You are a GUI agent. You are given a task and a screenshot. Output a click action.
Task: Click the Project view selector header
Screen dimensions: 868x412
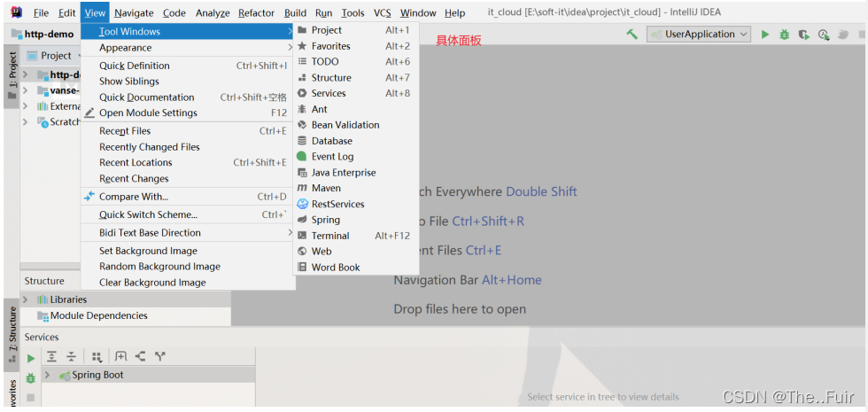tap(54, 55)
